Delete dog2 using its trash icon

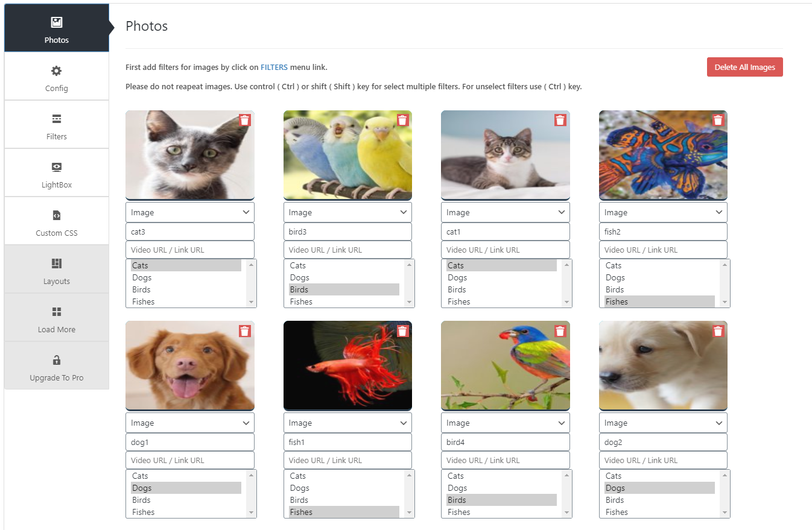[x=718, y=330]
